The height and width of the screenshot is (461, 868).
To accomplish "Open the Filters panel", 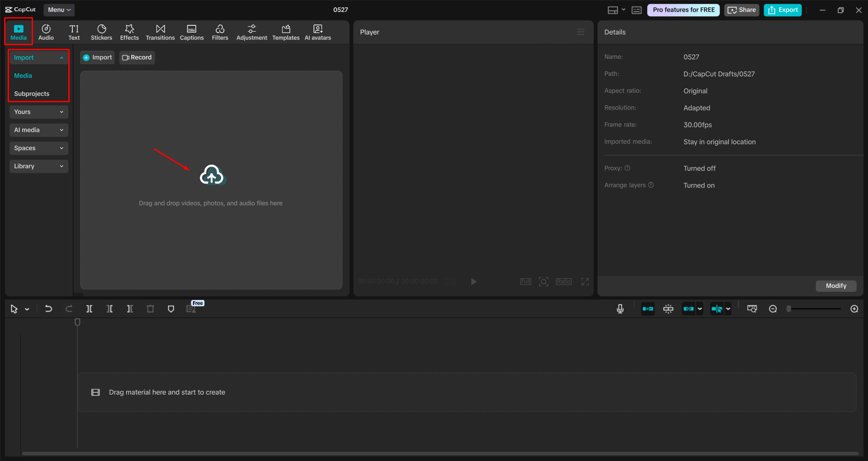I will pos(220,32).
